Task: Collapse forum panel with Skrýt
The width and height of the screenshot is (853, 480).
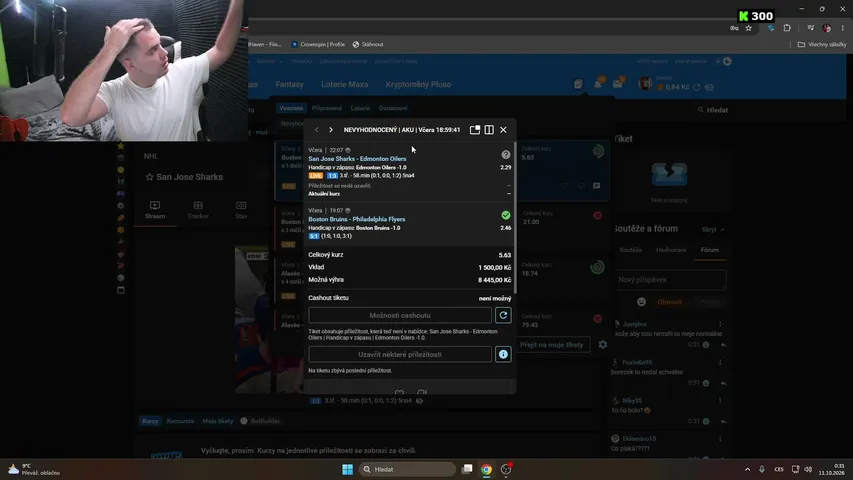Action: coord(713,230)
